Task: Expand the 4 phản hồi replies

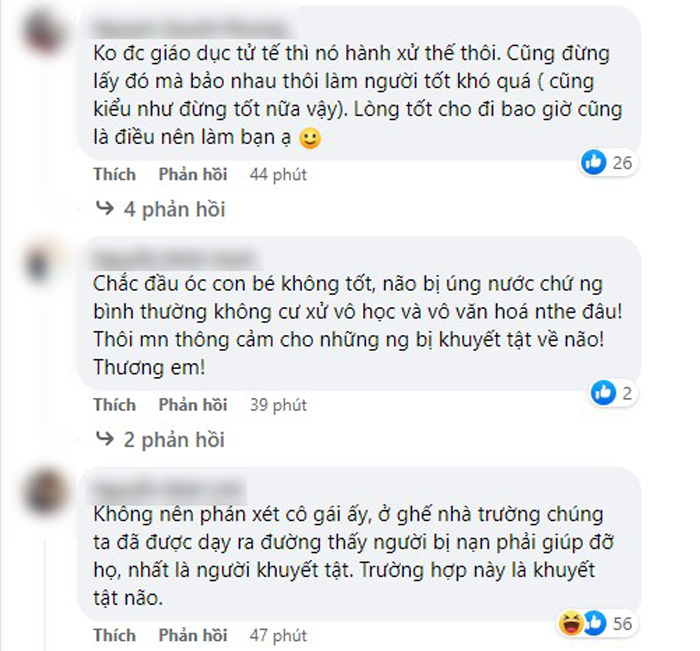Action: pos(174,209)
